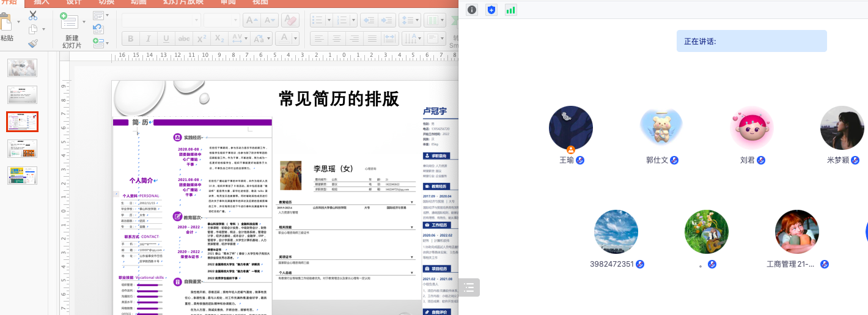Image resolution: width=868 pixels, height=315 pixels.
Task: Expand the Numbering dropdown arrow
Action: (x=353, y=20)
